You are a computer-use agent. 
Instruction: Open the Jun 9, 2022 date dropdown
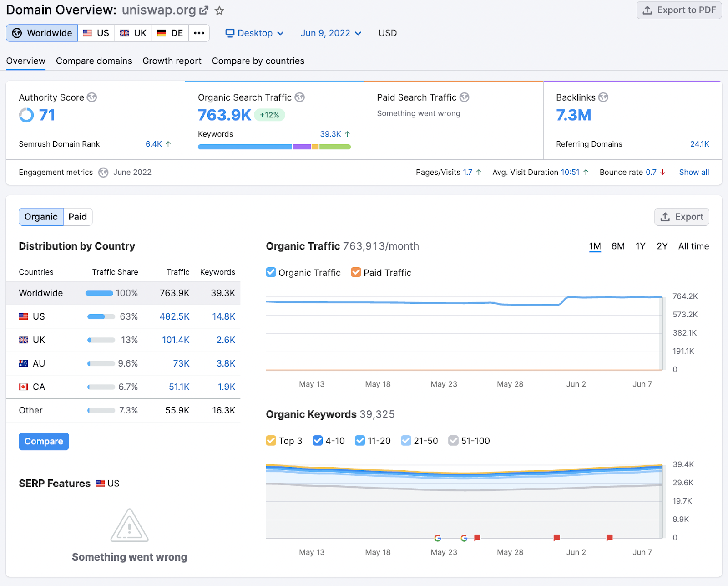[x=331, y=33]
